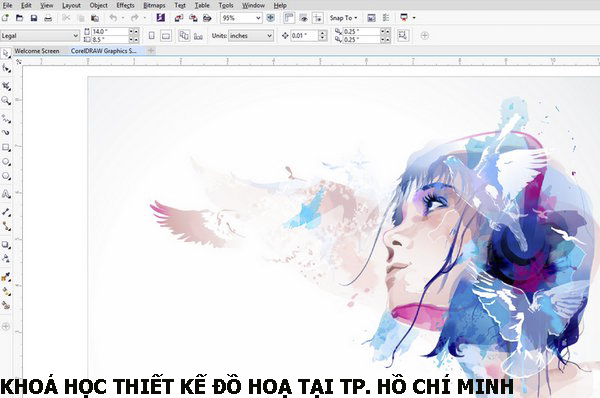
Task: Save the document with floppy icon
Action: pyautogui.click(x=34, y=18)
